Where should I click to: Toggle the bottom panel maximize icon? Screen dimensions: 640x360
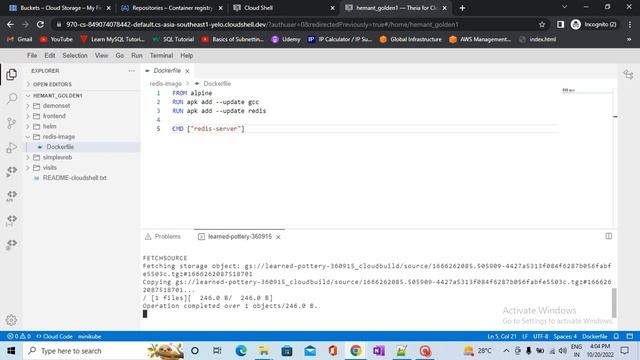pos(609,236)
